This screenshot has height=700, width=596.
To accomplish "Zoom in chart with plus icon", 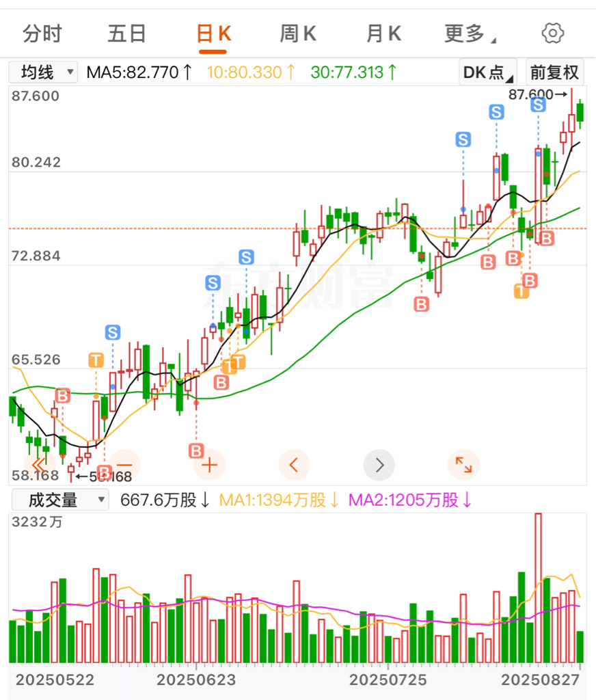I will [209, 465].
